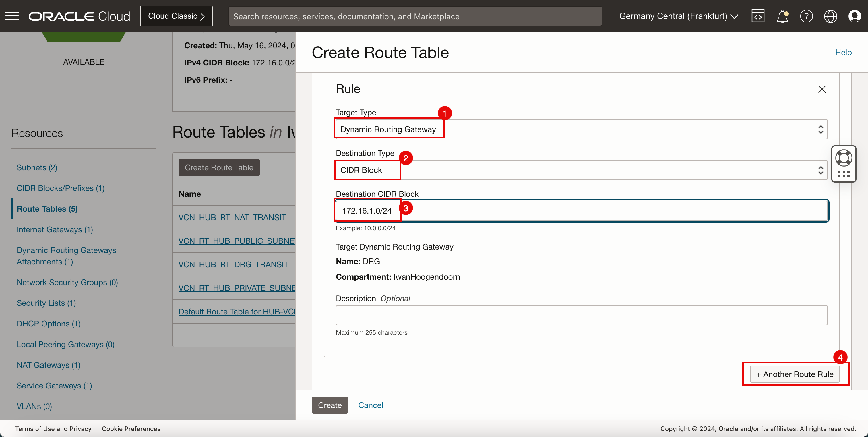
Task: Toggle Route Tables sidebar item expand
Action: [x=47, y=208]
